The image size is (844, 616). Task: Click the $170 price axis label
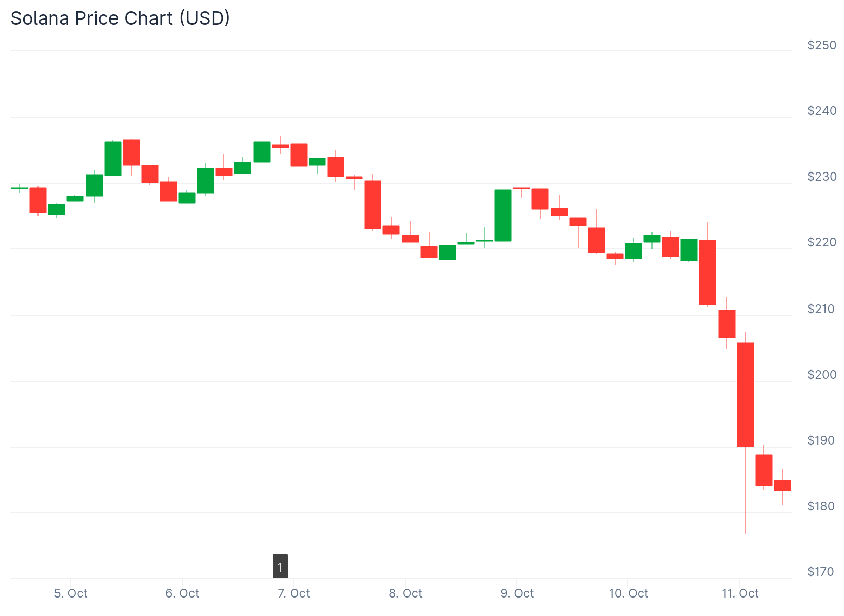[x=820, y=572]
